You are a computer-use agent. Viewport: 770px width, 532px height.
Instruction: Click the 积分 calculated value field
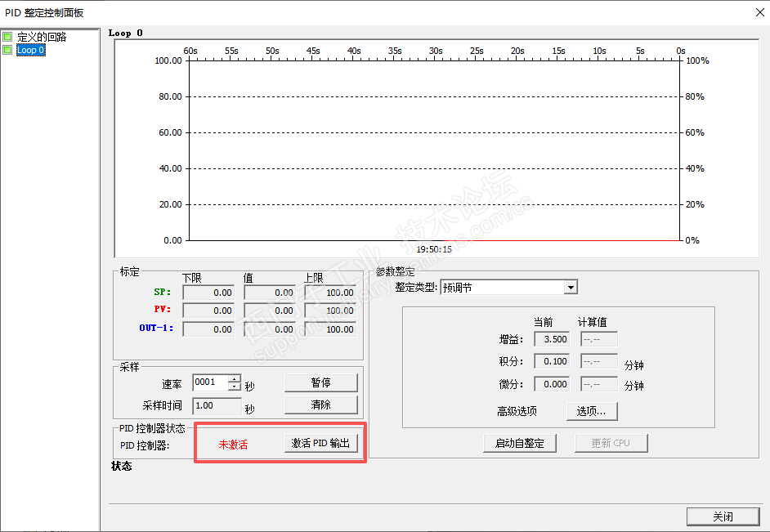click(599, 361)
